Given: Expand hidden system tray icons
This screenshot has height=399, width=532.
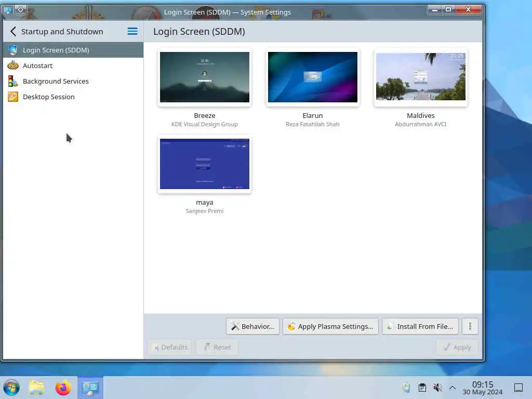Looking at the screenshot, I should tap(453, 388).
